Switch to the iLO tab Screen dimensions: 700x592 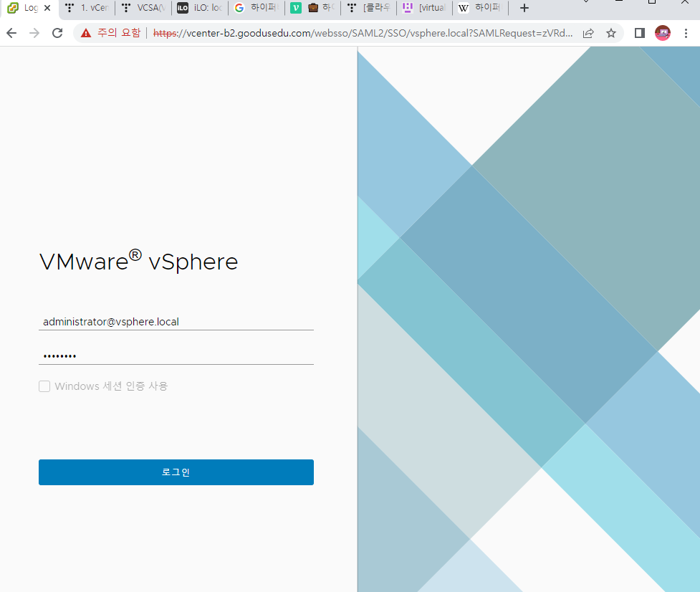[200, 8]
